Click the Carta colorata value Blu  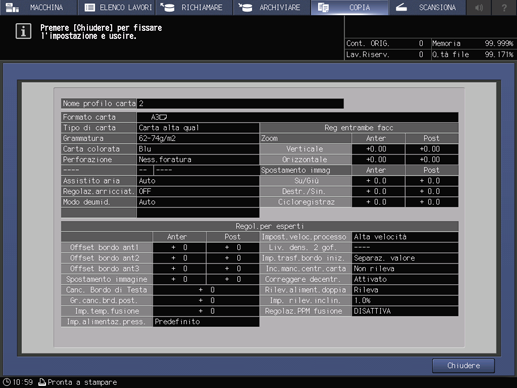tap(198, 149)
